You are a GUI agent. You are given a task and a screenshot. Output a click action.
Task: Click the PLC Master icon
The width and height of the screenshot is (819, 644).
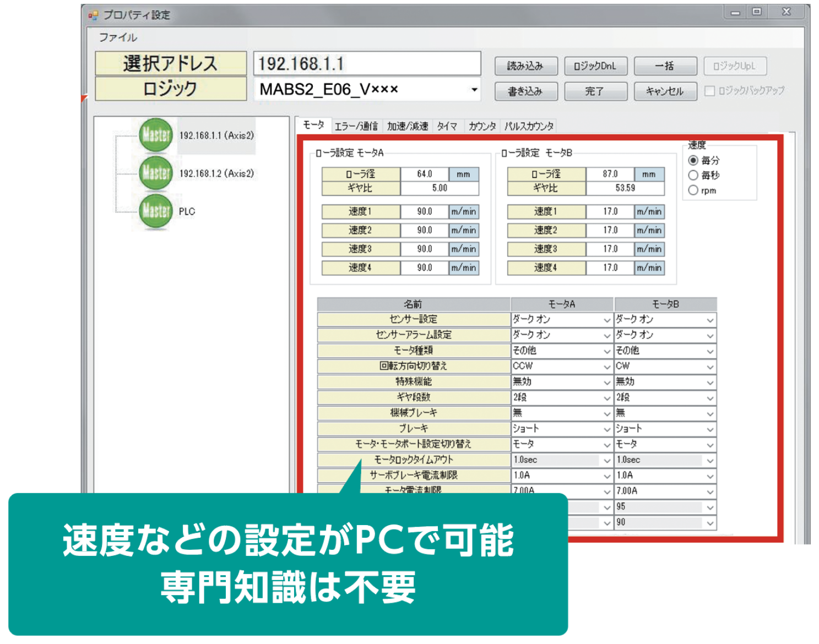tap(155, 211)
